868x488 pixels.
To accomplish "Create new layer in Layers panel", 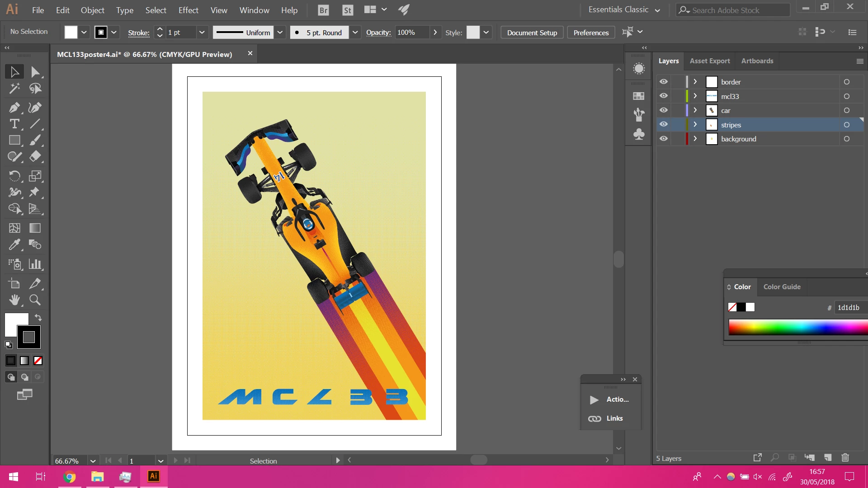I will click(828, 458).
